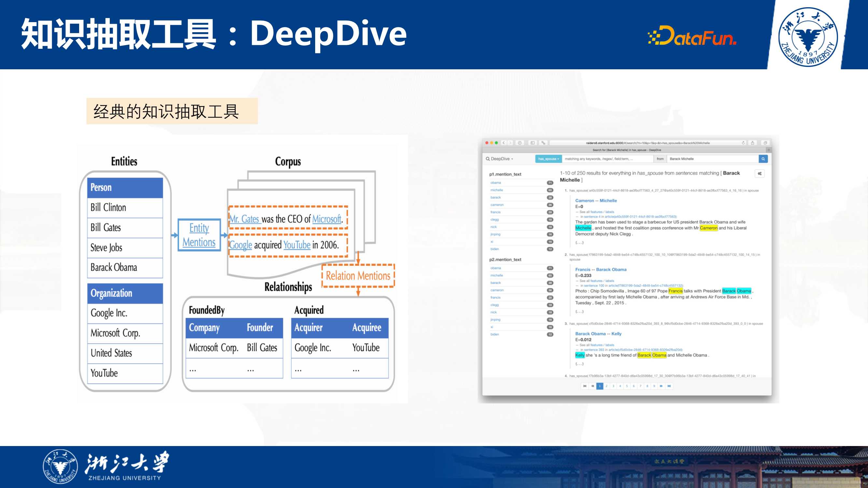Image resolution: width=868 pixels, height=488 pixels.
Task: Expand ellipsis under Cameron -- Michelle result
Action: (x=579, y=242)
